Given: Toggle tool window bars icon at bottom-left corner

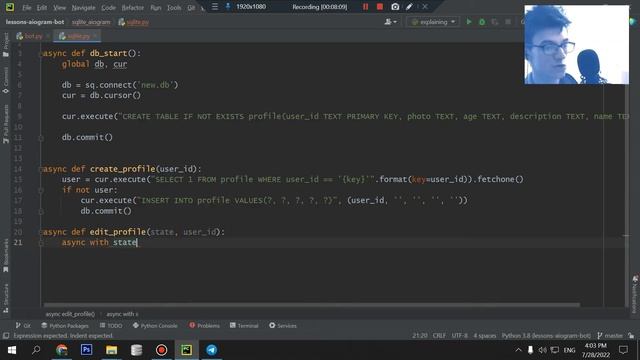Looking at the screenshot, I should tap(6, 336).
